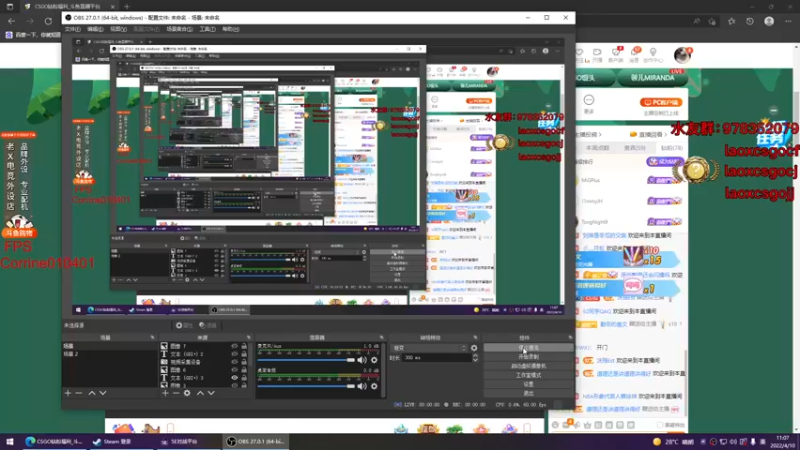The width and height of the screenshot is (800, 450).
Task: Open 场景集合 menu in OBS
Action: (x=180, y=29)
